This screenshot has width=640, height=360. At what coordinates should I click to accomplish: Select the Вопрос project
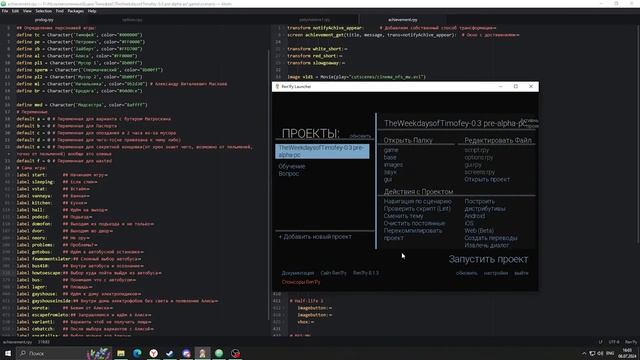click(289, 173)
